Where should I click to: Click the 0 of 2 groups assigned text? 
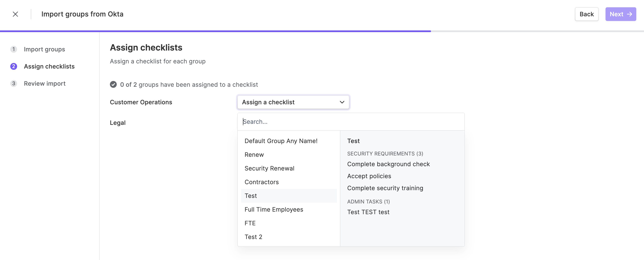point(189,84)
